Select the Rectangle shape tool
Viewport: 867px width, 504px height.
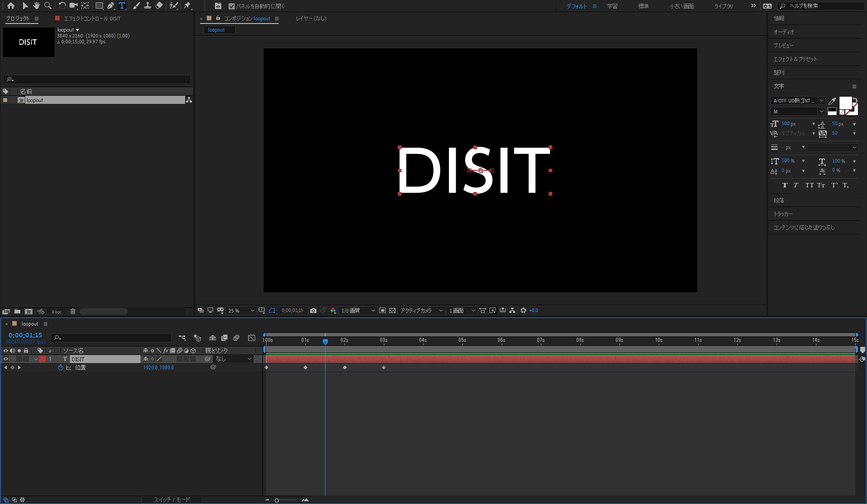coord(99,6)
